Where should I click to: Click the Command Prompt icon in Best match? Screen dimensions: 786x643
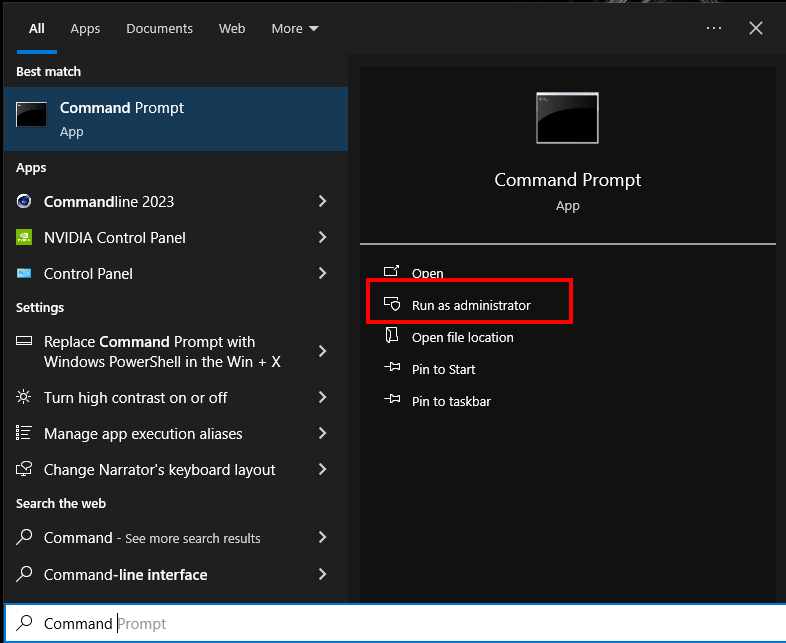pyautogui.click(x=31, y=115)
